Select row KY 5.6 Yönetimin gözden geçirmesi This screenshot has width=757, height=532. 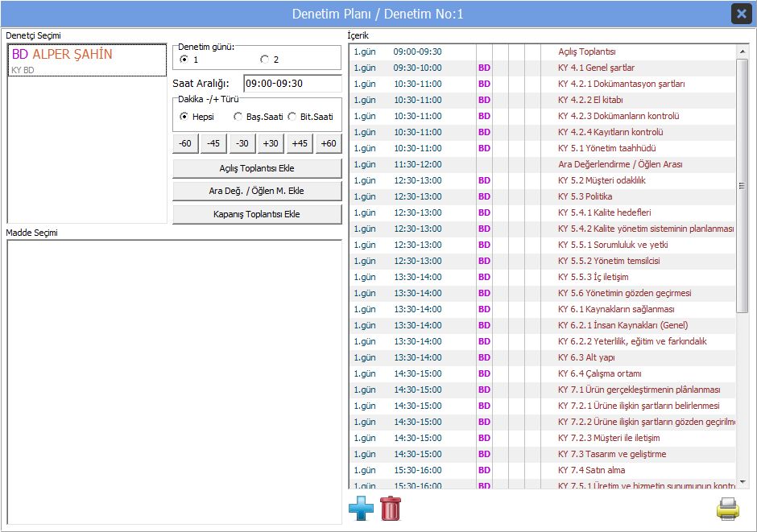coord(542,293)
